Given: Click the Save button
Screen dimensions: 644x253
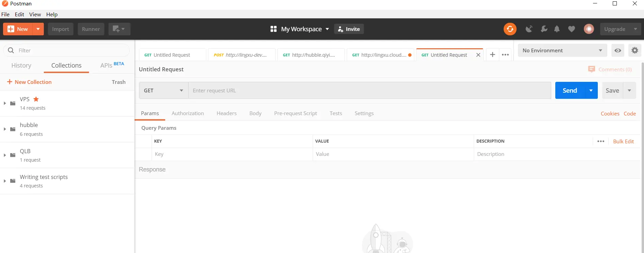Looking at the screenshot, I should (612, 91).
